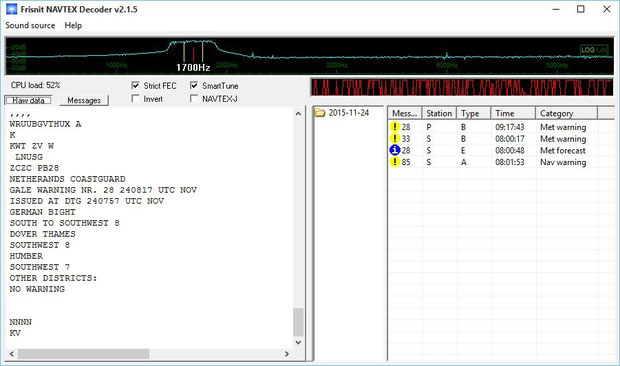Screen dimensions: 620x366
Task: Select the 2015-11-24 date folder
Action: pos(348,113)
